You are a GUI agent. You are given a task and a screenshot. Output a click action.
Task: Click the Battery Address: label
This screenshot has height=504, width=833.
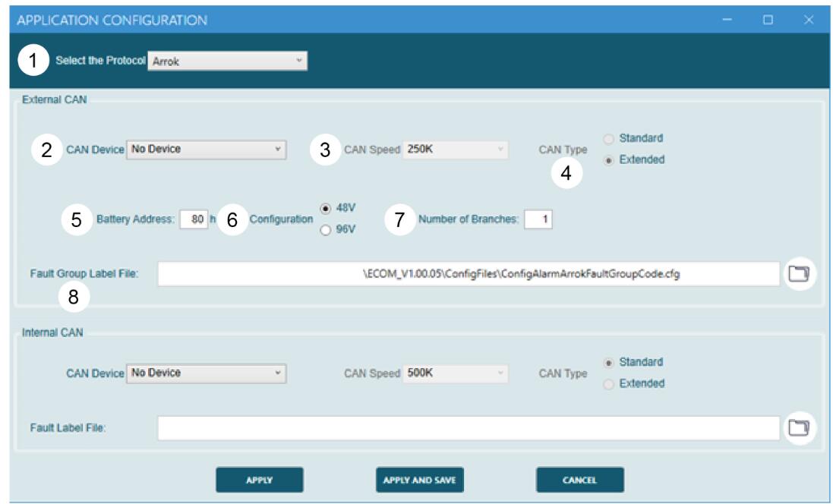pos(135,219)
